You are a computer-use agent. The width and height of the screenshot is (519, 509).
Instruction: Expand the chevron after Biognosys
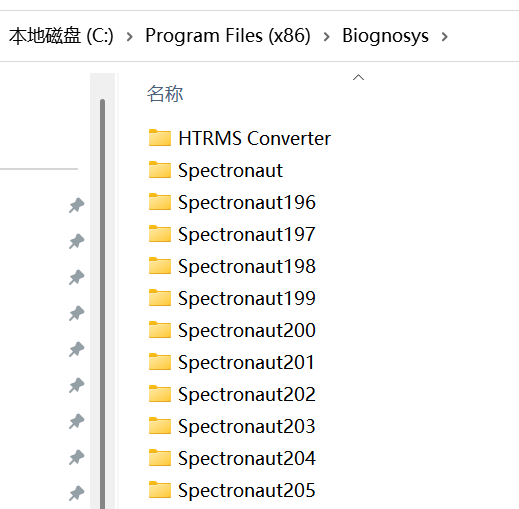[444, 36]
